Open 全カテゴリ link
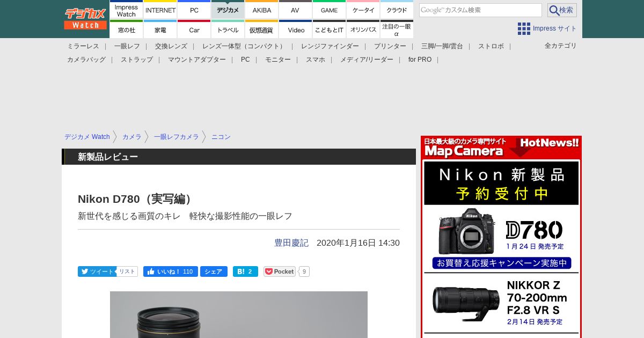Image resolution: width=644 pixels, height=338 pixels. point(561,46)
